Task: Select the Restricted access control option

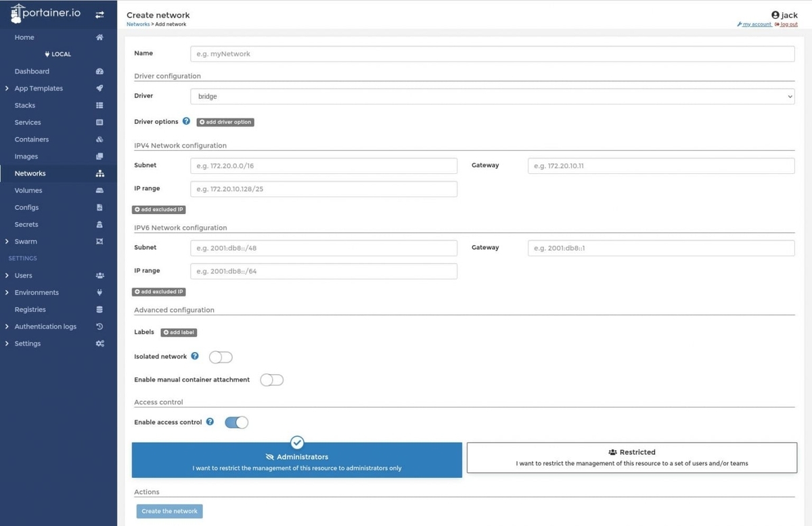Action: point(631,457)
